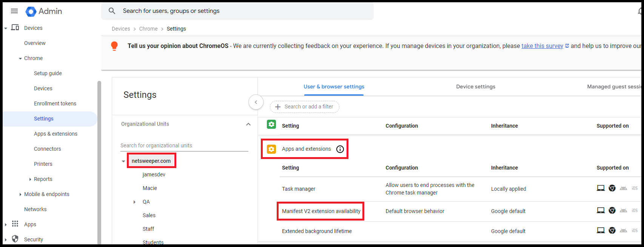The width and height of the screenshot is (644, 247).
Task: Click the Google Admin logo
Action: click(44, 11)
